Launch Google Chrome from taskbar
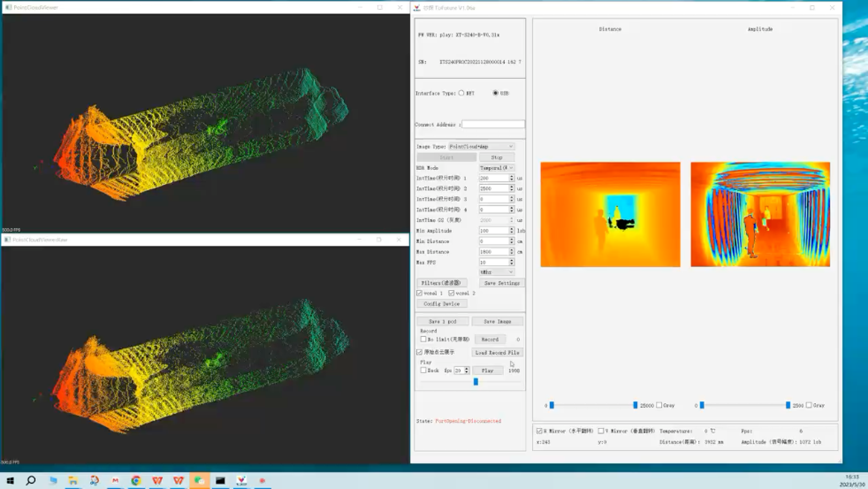The height and width of the screenshot is (489, 868). 136,481
